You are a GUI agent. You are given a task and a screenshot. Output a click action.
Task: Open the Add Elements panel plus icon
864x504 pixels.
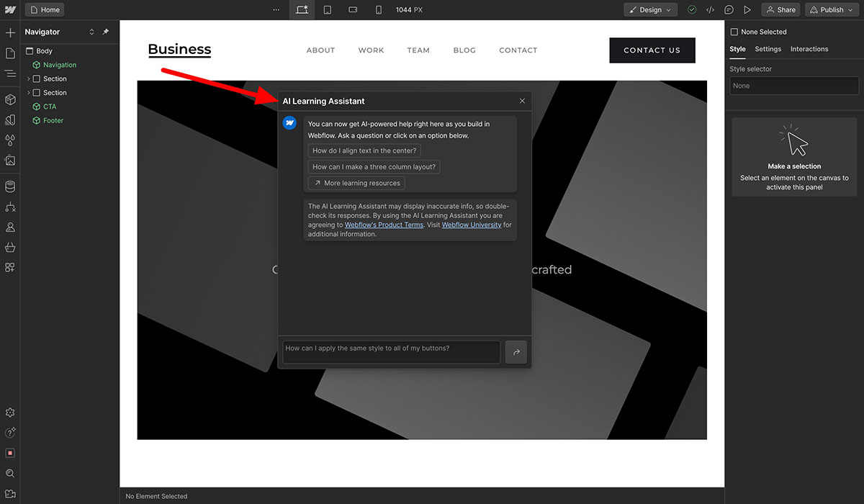10,33
